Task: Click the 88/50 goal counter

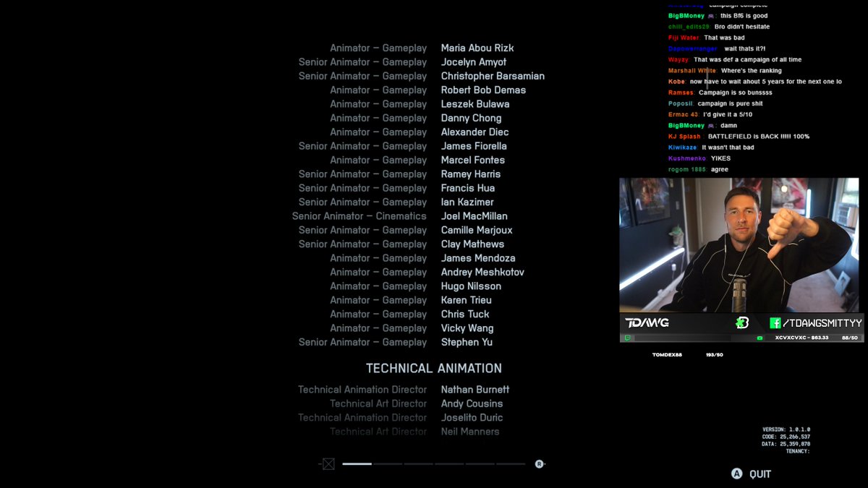Action: (x=849, y=338)
